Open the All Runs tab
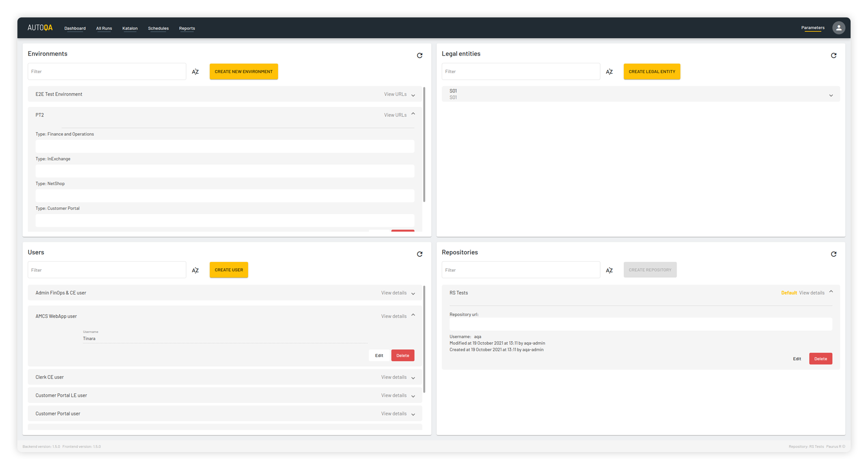This screenshot has width=868, height=469. click(x=104, y=28)
